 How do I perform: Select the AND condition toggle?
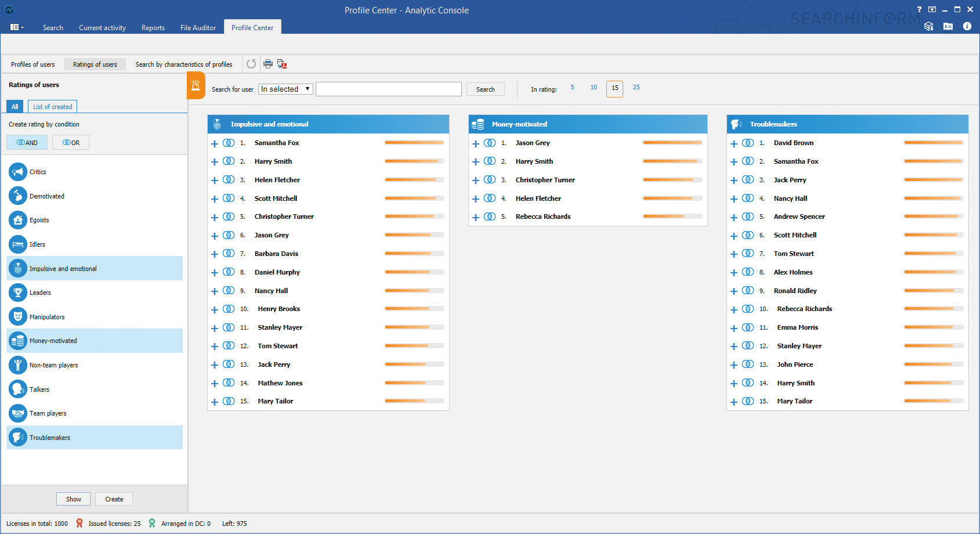[x=27, y=142]
